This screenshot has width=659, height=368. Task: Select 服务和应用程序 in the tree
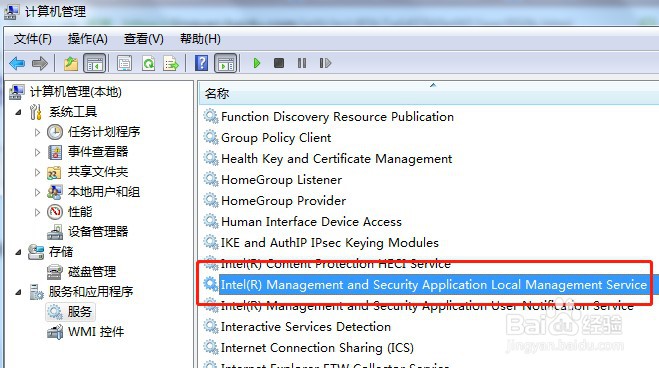pyautogui.click(x=91, y=292)
